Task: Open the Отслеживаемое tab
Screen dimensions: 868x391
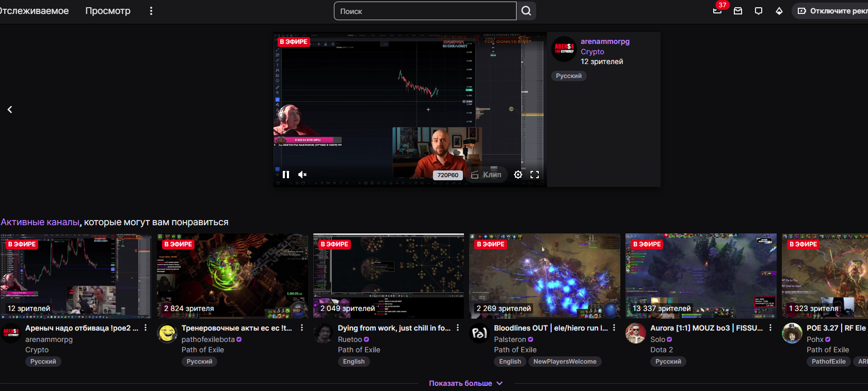Action: (x=34, y=11)
